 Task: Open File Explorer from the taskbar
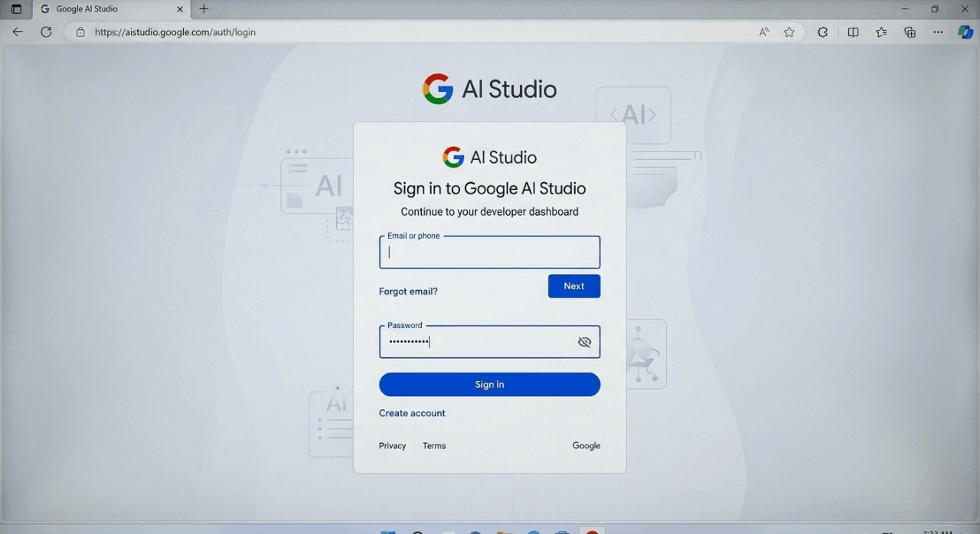(x=504, y=531)
